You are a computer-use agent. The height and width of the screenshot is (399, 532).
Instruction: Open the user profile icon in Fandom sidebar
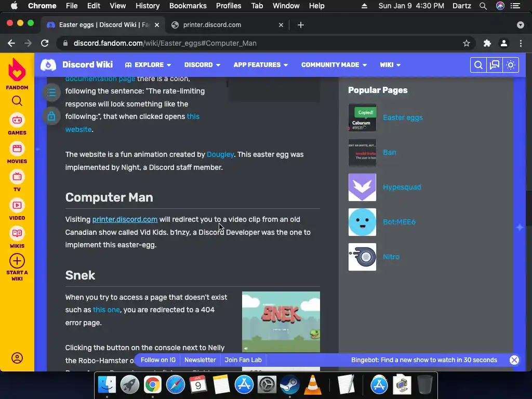coord(17,358)
